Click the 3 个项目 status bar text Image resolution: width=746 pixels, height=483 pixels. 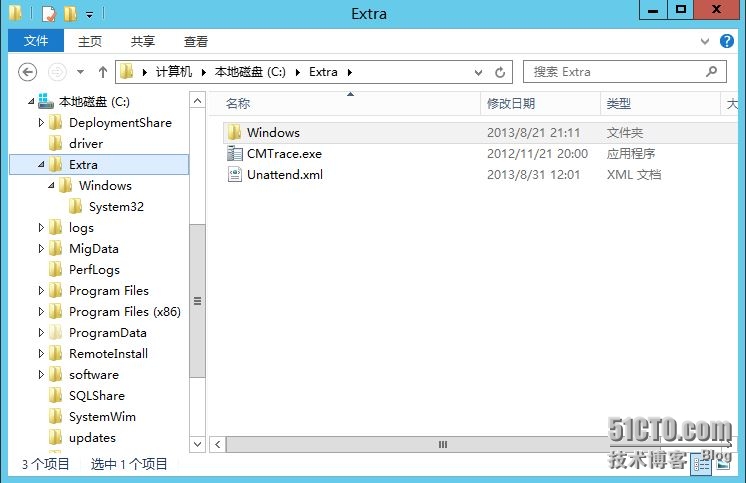(x=45, y=464)
